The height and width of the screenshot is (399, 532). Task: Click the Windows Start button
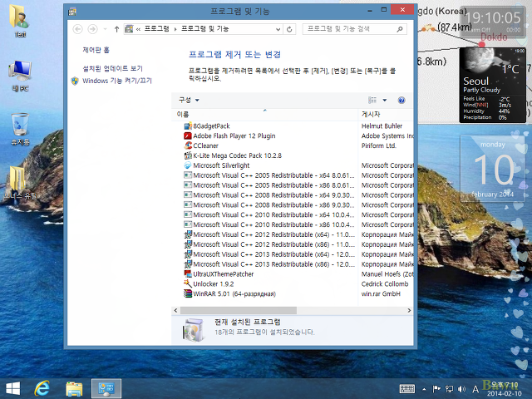tap(13, 388)
